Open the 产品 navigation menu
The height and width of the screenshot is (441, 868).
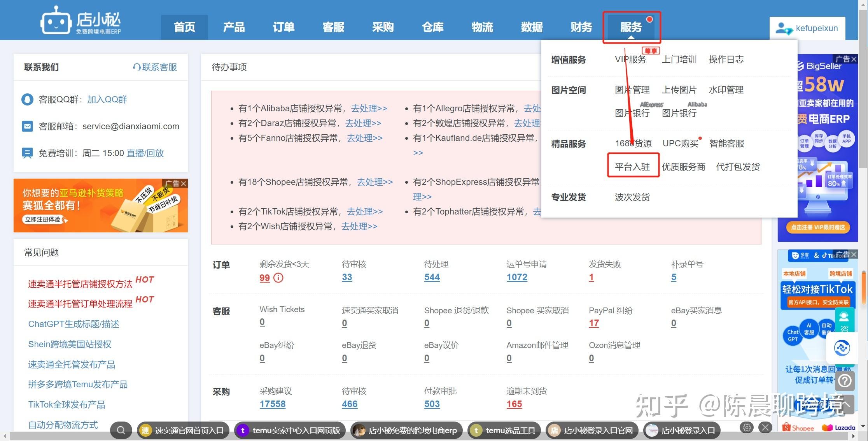[x=234, y=27]
